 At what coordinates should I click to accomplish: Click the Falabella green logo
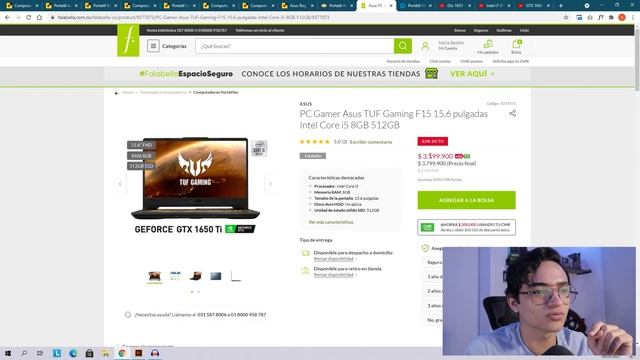click(128, 40)
